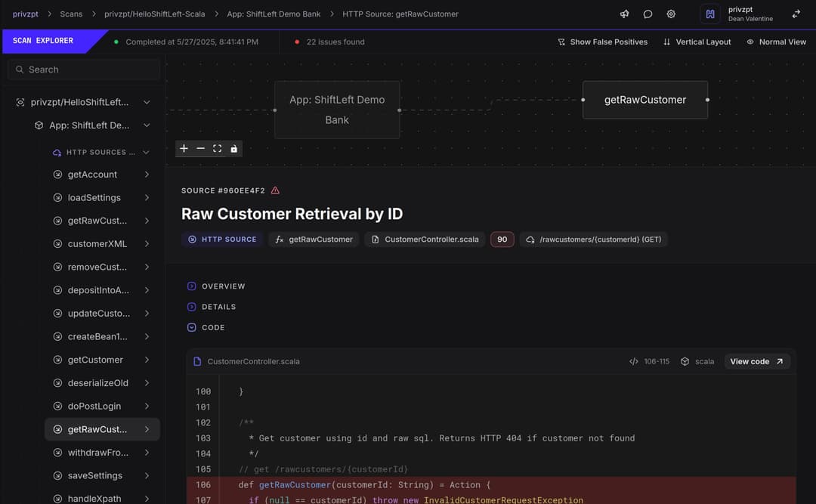The image size is (816, 504).
Task: Click the fit-to-screen icon in the graph controls
Action: tap(217, 148)
